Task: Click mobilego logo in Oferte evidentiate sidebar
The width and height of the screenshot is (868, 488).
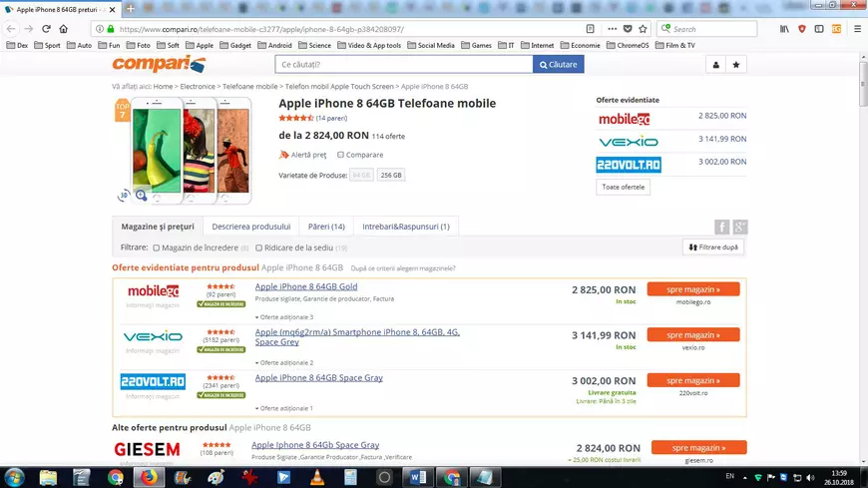Action: [624, 119]
